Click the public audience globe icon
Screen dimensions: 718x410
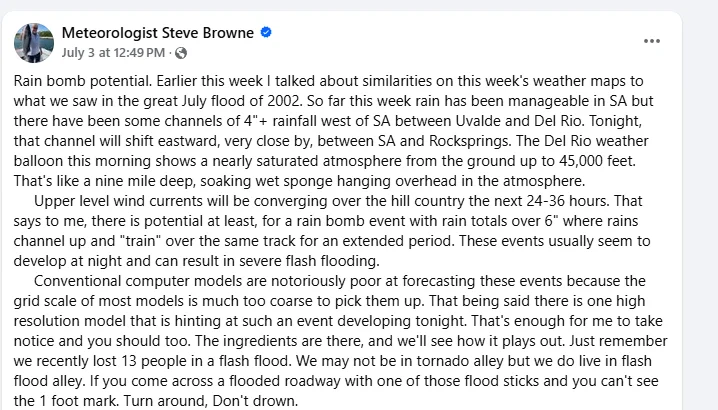click(x=181, y=52)
